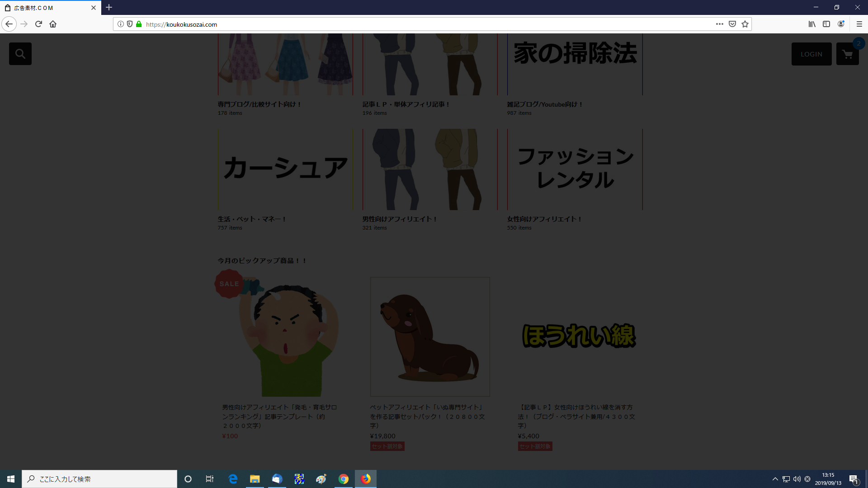Bookmark this page with star icon
The width and height of the screenshot is (868, 488).
pos(745,24)
